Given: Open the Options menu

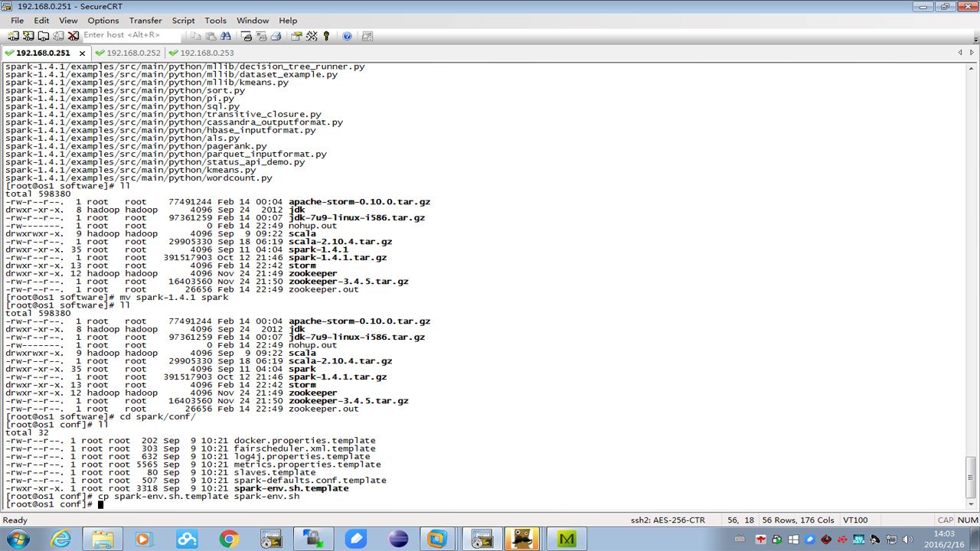Looking at the screenshot, I should click(x=103, y=21).
